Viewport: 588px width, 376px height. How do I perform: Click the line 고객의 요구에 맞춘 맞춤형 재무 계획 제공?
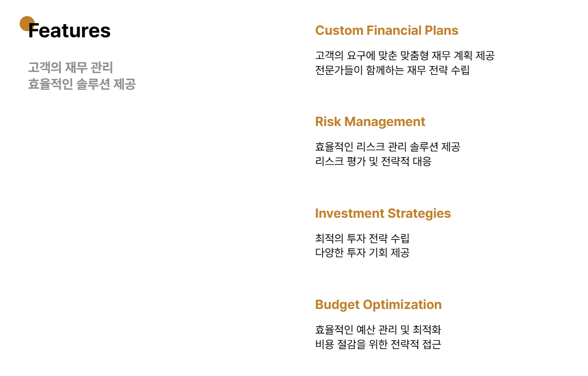coord(405,55)
